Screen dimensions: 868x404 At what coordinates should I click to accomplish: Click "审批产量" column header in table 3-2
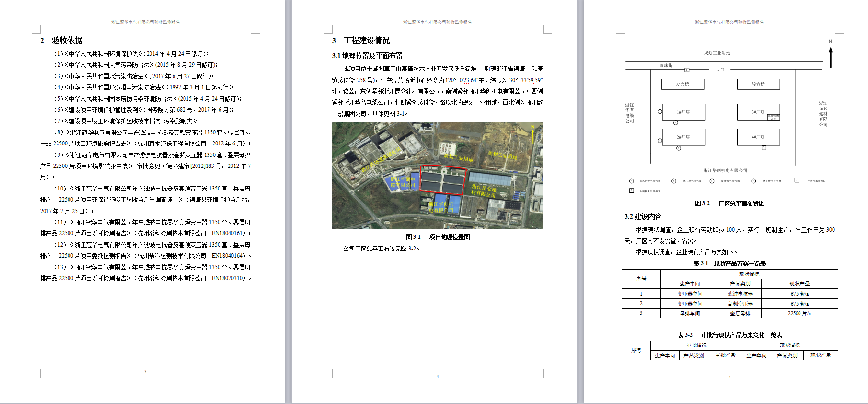click(x=725, y=356)
